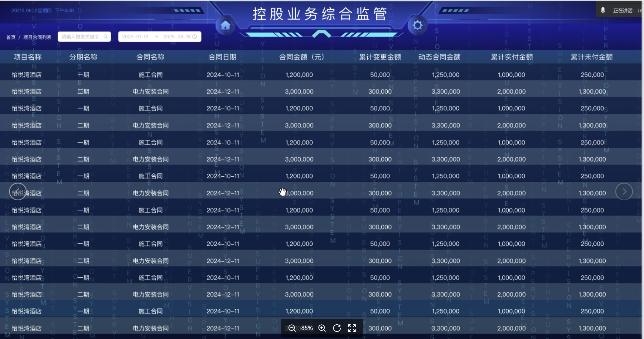Open the end date 2025-06-16 picker

click(177, 36)
